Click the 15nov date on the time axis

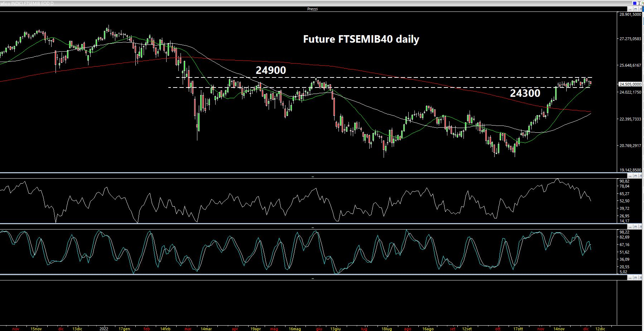pyautogui.click(x=36, y=328)
